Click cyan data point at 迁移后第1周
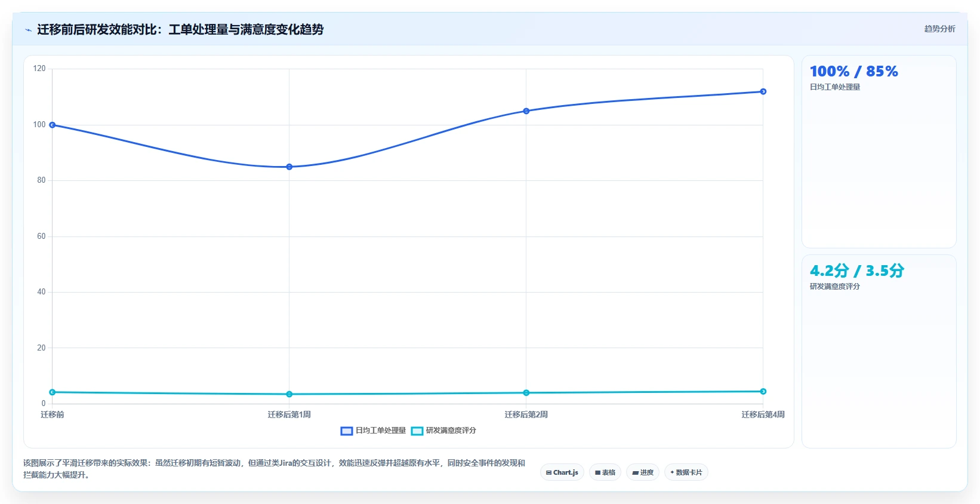Image resolution: width=980 pixels, height=504 pixels. (289, 394)
